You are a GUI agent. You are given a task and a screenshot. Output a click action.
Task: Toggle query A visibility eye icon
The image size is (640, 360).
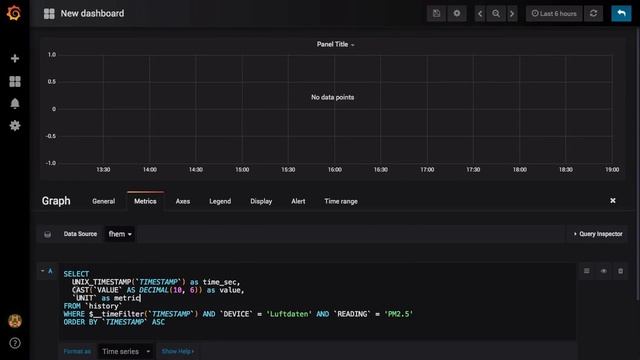604,271
